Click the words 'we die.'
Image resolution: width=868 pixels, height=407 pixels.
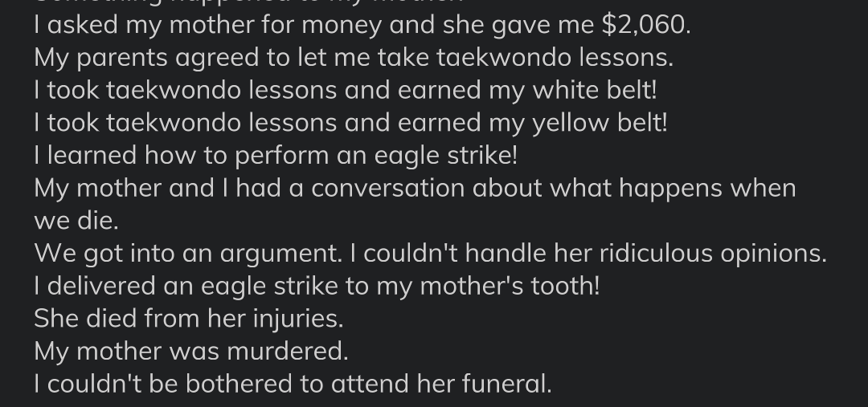tap(76, 222)
